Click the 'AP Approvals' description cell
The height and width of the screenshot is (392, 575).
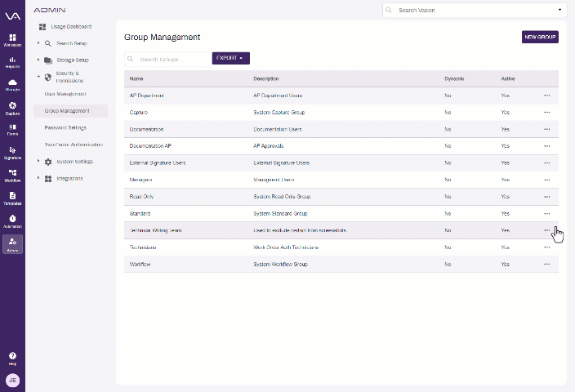pos(268,146)
